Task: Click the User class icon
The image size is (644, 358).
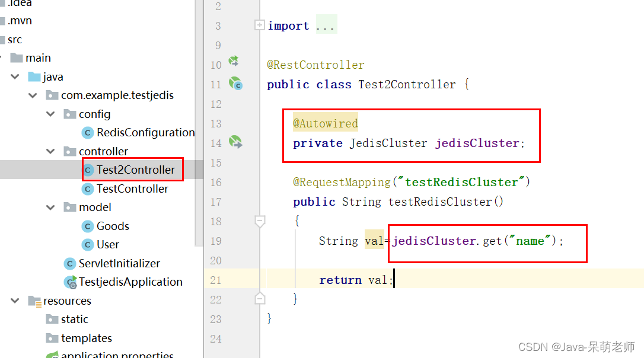Action: pos(87,245)
